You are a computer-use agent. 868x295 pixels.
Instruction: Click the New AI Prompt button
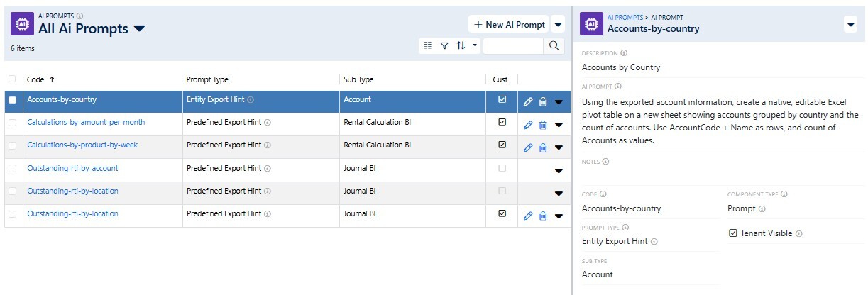tap(509, 25)
